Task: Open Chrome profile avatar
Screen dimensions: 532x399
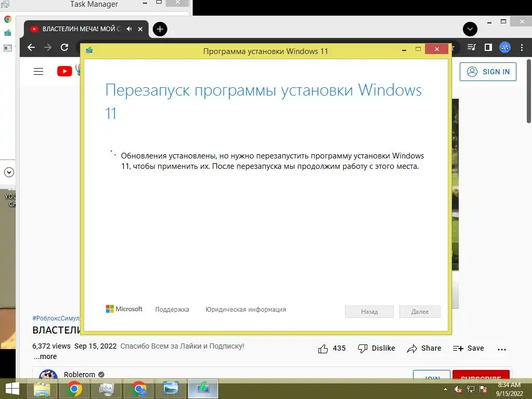Action: pyautogui.click(x=505, y=47)
